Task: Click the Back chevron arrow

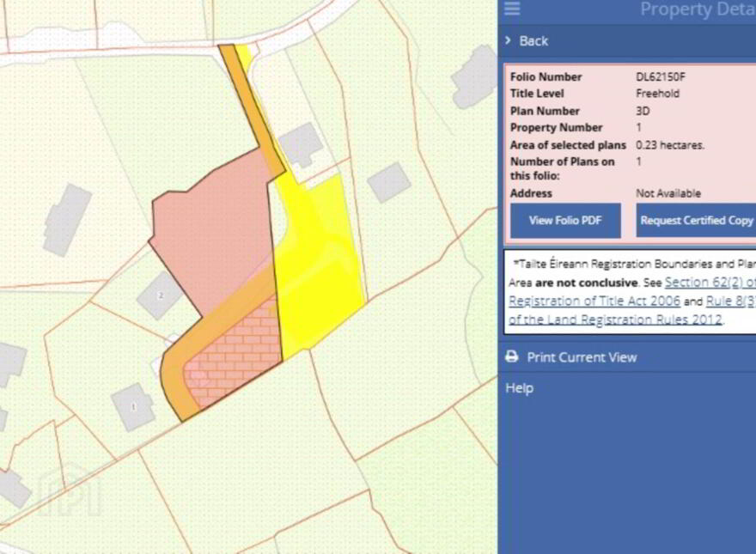Action: (508, 40)
